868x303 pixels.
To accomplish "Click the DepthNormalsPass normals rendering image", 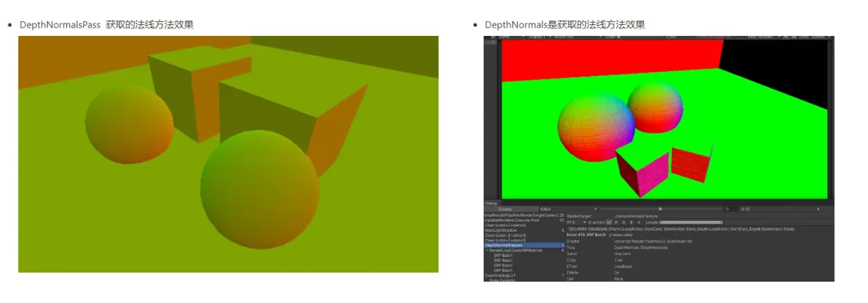I will coord(228,154).
